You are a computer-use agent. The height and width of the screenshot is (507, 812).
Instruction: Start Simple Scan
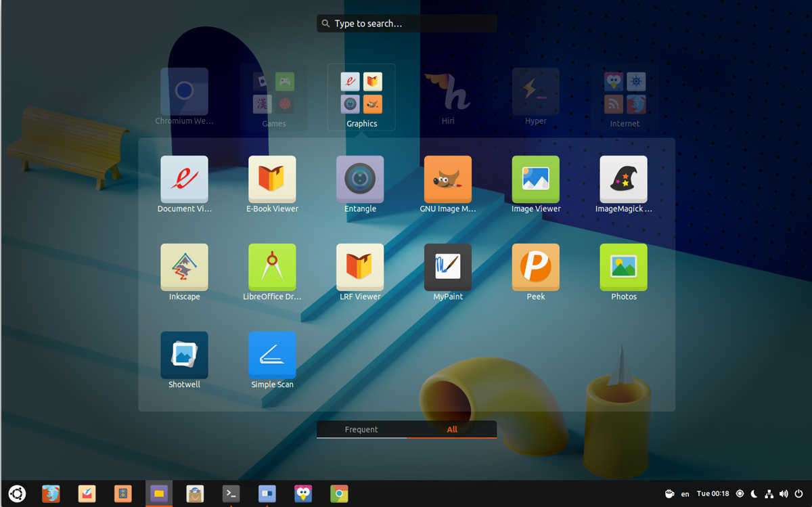click(x=272, y=355)
